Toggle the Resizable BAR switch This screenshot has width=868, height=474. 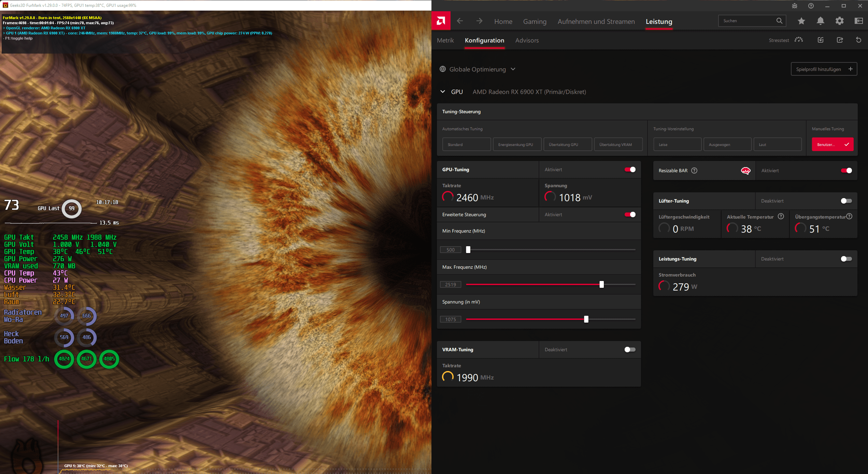pyautogui.click(x=846, y=171)
